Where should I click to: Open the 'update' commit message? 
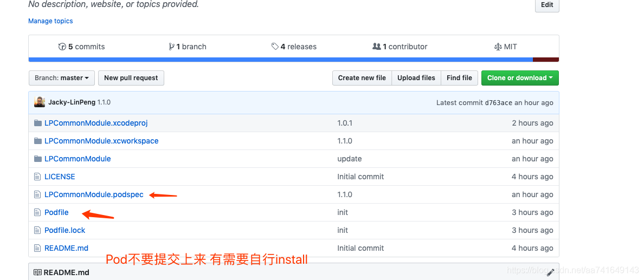click(350, 159)
